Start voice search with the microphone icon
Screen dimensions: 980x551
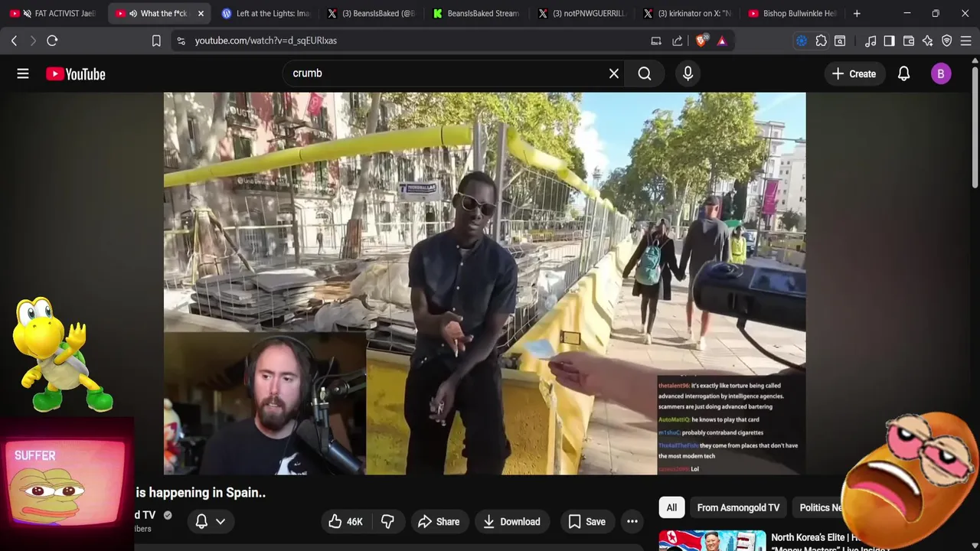click(x=688, y=73)
